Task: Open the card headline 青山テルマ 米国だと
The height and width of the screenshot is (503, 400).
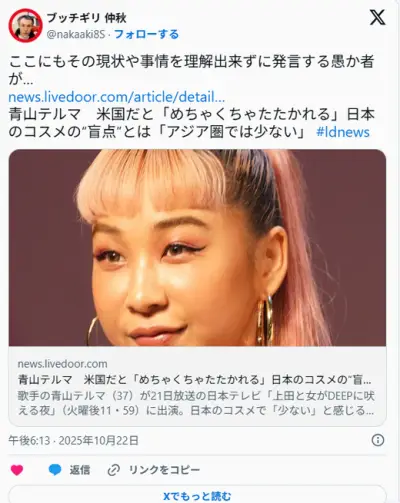Action: coord(194,380)
